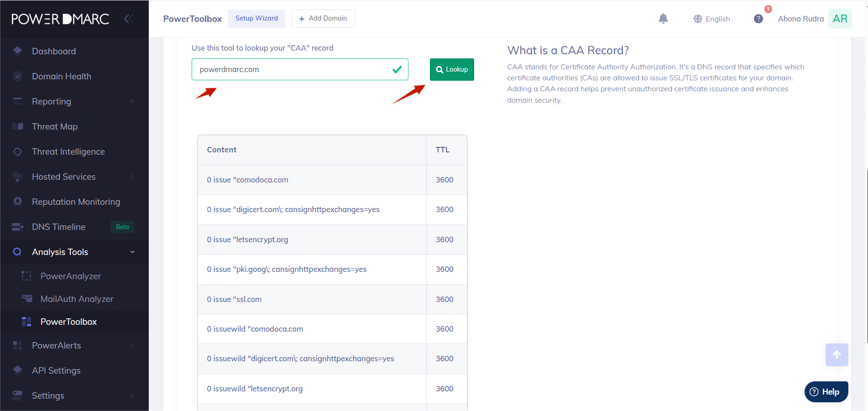
Task: Open DNS Timeline beta feature
Action: 58,227
